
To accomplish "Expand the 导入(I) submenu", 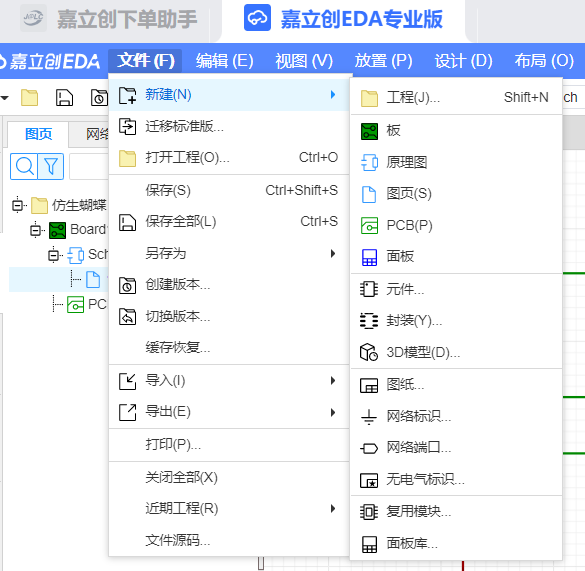I will (229, 381).
